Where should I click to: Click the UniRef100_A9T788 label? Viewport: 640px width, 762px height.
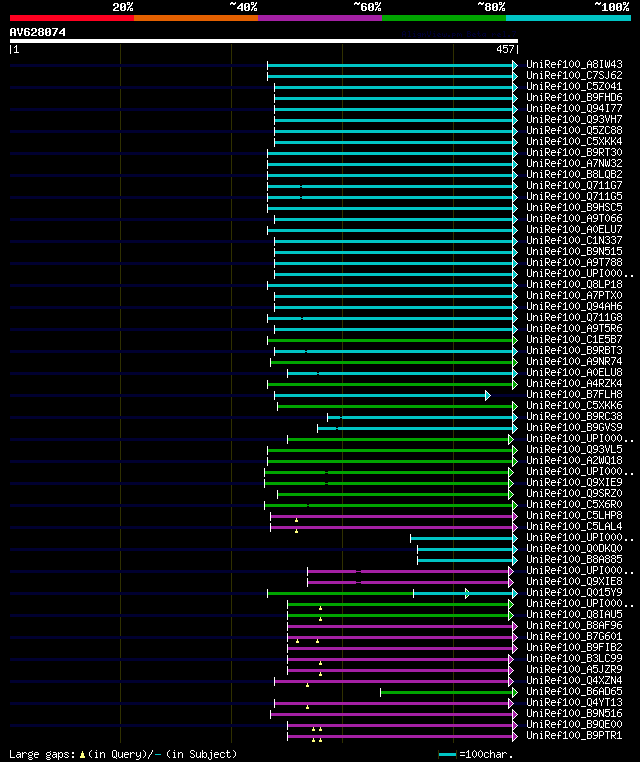pos(574,262)
